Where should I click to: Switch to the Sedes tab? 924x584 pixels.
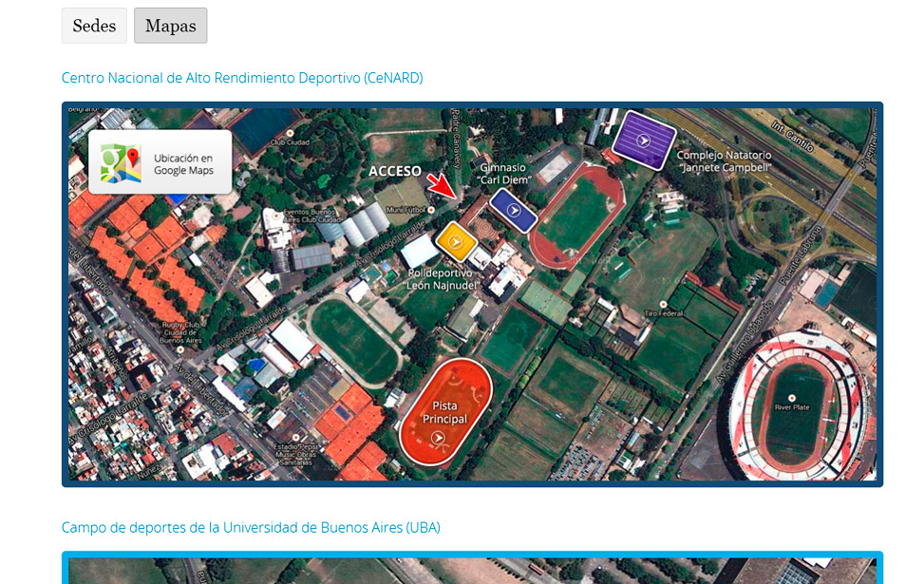click(x=94, y=26)
